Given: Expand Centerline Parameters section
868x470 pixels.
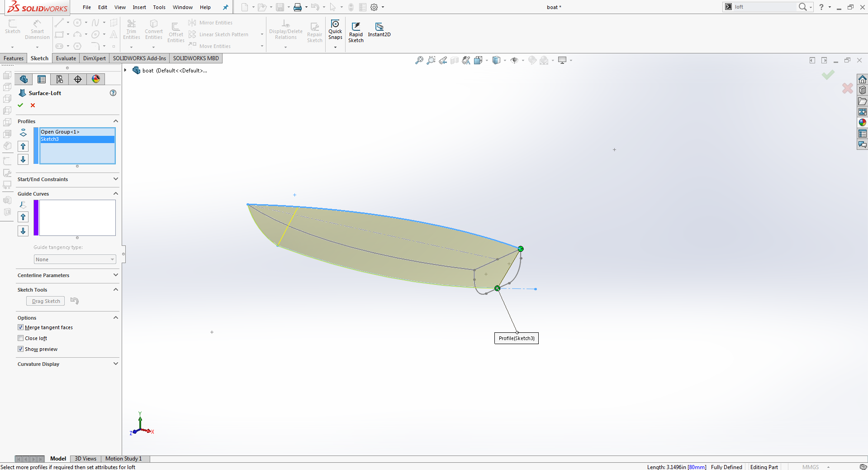Looking at the screenshot, I should coord(116,275).
